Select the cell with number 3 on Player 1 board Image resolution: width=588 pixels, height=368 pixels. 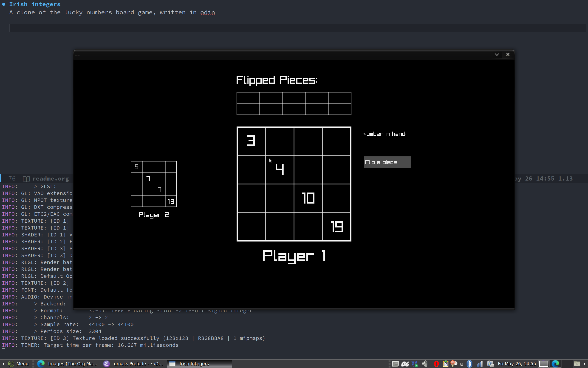(x=251, y=141)
